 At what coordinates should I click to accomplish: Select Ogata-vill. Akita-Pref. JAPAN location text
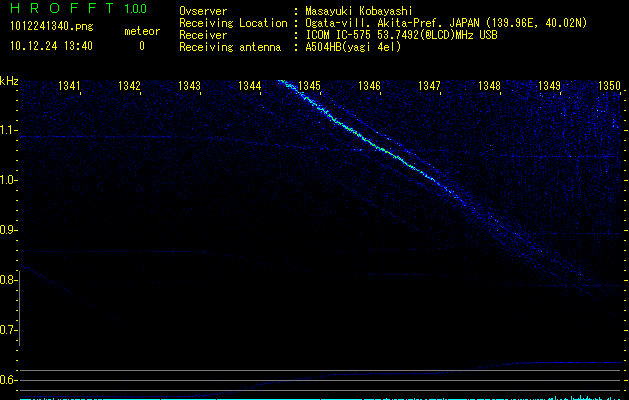(x=446, y=23)
